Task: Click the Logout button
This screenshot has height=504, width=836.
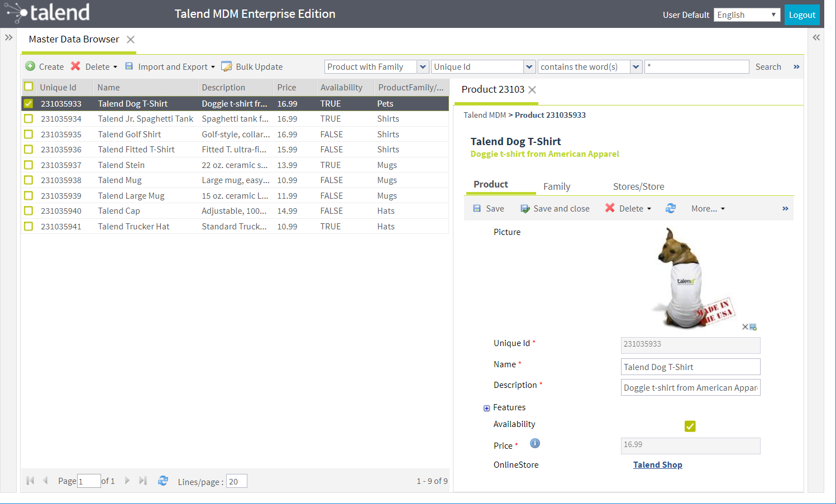Action: click(x=801, y=15)
